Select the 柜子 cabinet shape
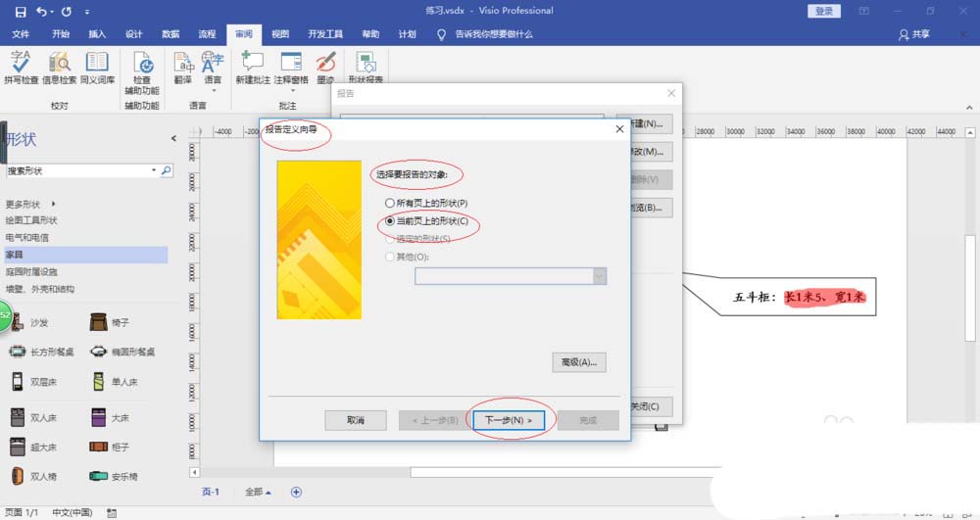Screen dimensions: 980x520 coord(110,447)
